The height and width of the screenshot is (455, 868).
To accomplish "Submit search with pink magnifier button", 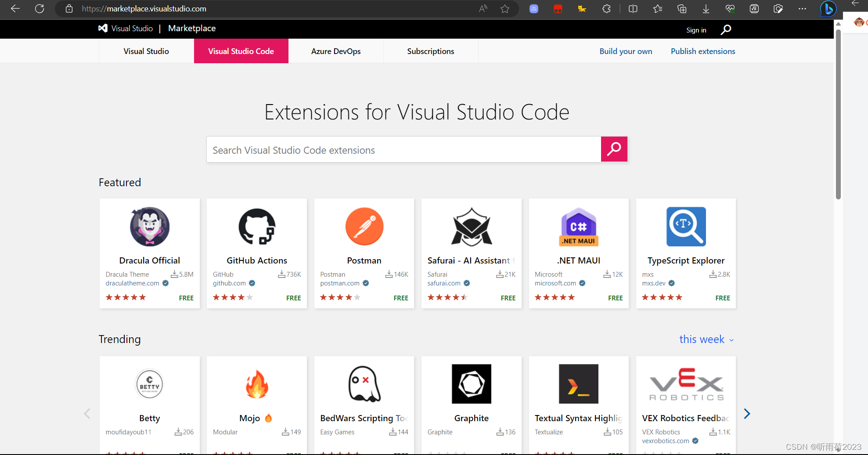I will [614, 149].
